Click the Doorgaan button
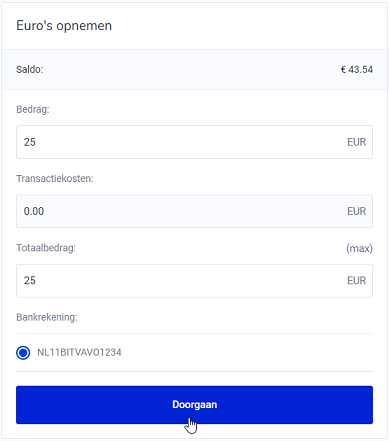This screenshot has width=389, height=441. 194,405
